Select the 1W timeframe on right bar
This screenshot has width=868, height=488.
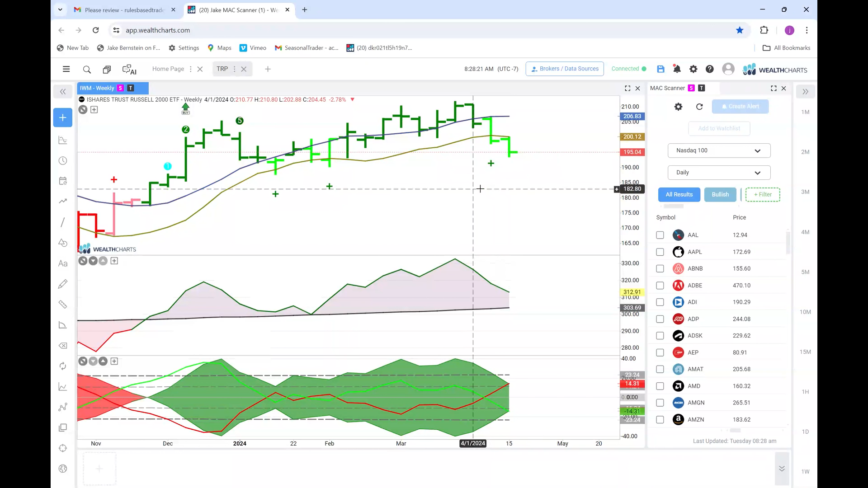click(805, 472)
